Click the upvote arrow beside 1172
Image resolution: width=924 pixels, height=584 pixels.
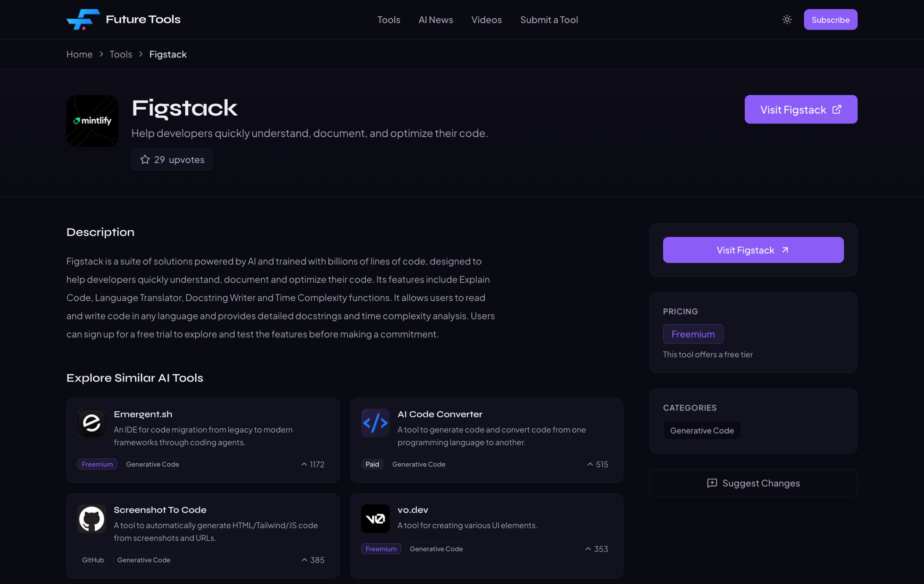click(x=304, y=464)
